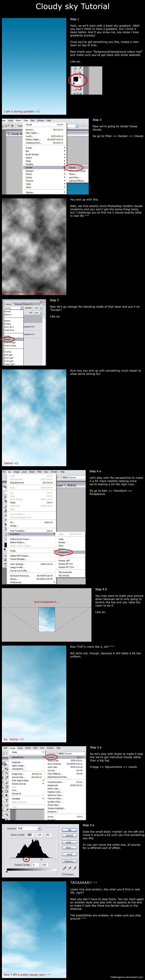145x980 pixels.
Task: Select the Marquee tool in Step 4a toolbox
Action: point(5,493)
